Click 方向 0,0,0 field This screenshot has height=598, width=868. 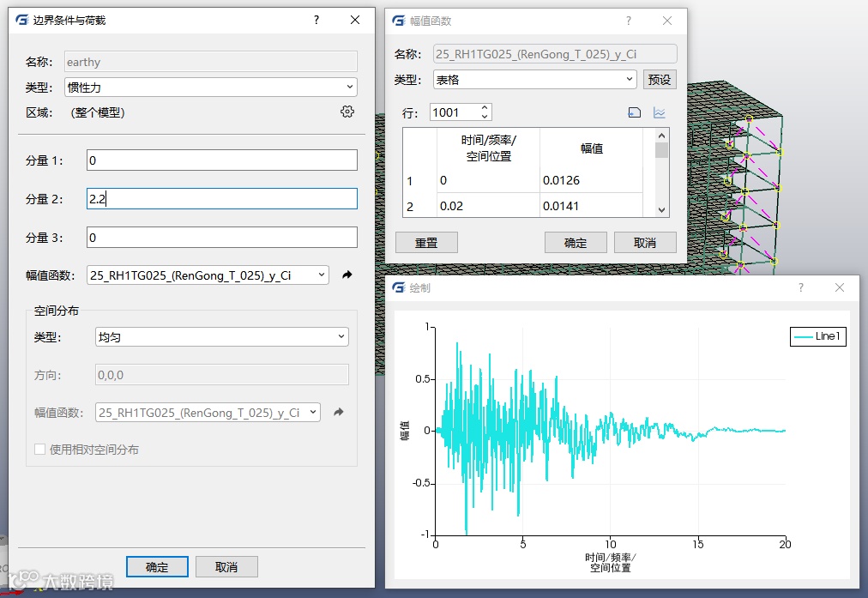[222, 375]
